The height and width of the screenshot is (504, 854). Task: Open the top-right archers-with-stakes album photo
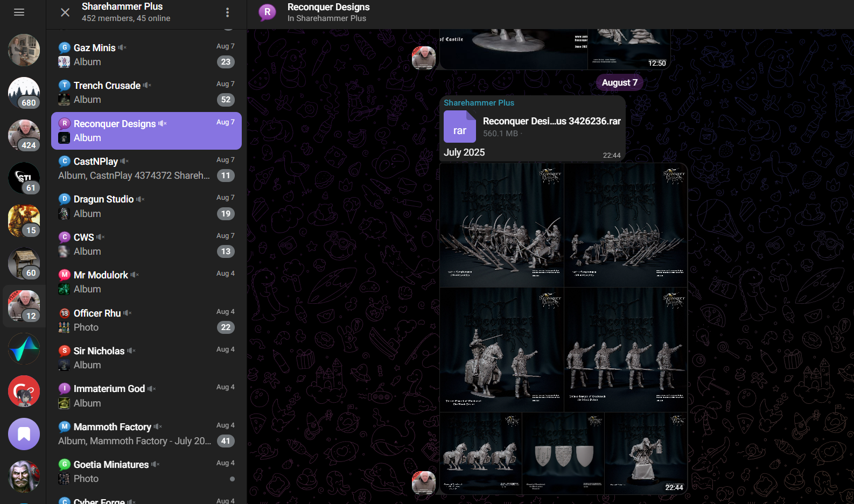626,225
